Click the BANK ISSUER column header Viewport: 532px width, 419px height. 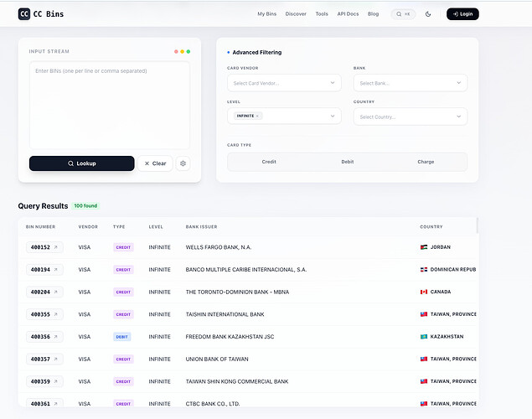[201, 226]
